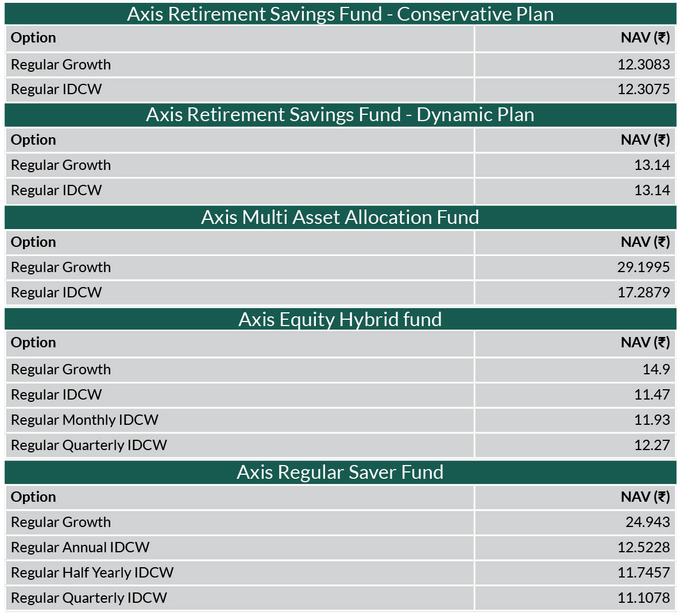The image size is (680, 616).
Task: Select the Axis Equity Hybrid fund heading
Action: pos(340,320)
